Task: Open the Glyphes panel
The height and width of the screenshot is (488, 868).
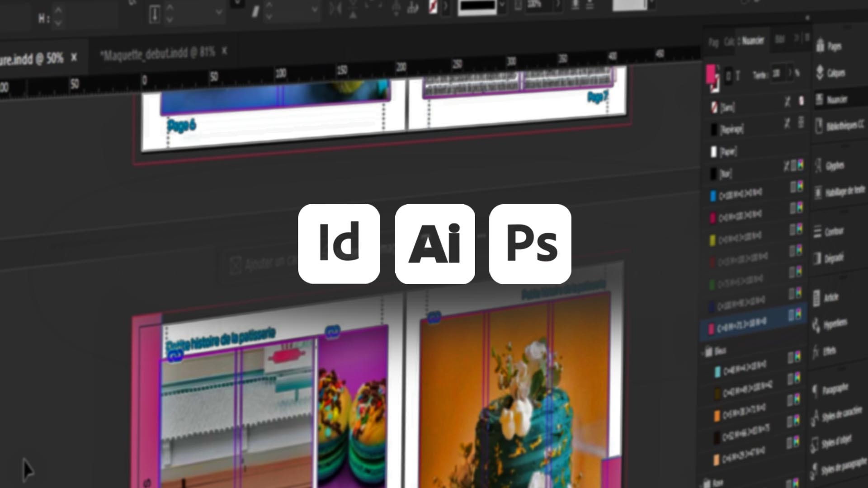Action: [834, 166]
